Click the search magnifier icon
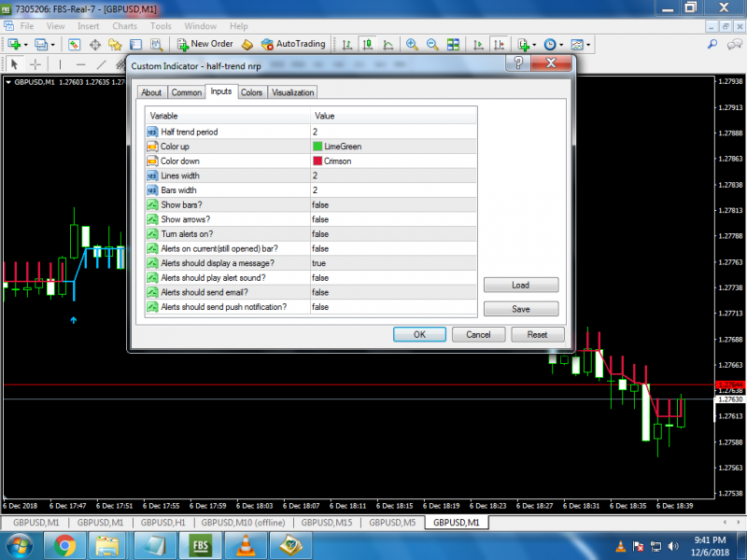The height and width of the screenshot is (560, 747). (x=712, y=44)
